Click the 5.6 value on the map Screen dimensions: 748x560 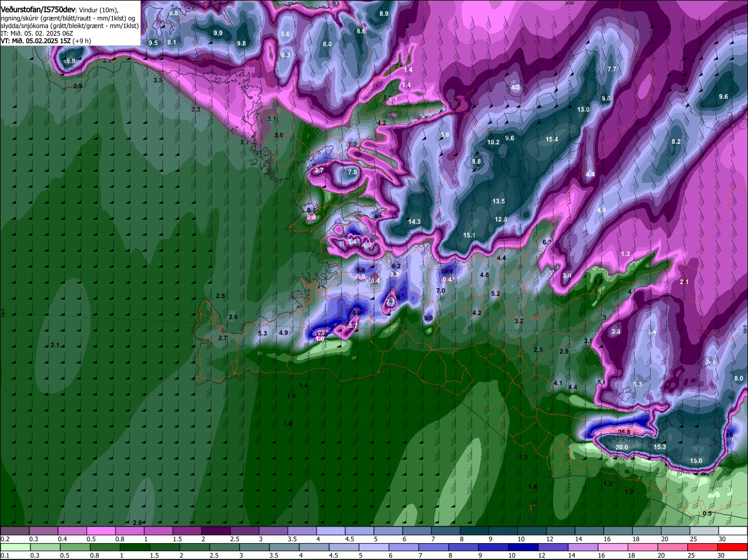point(285,34)
